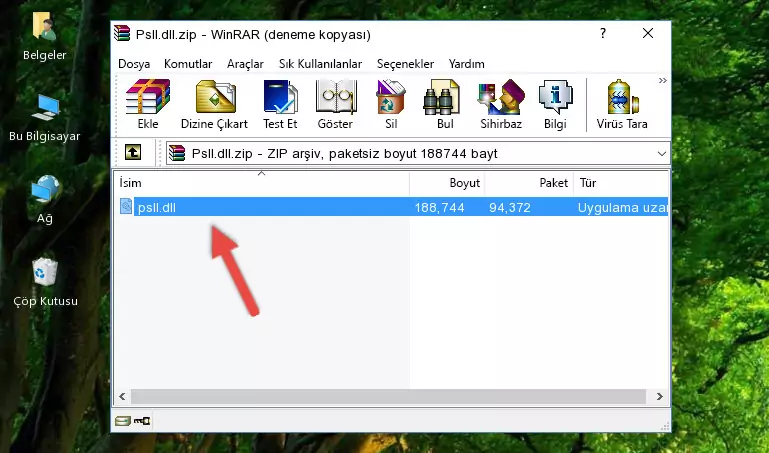This screenshot has width=769, height=453.
Task: Open the Ağ network desktop icon
Action: (x=45, y=200)
